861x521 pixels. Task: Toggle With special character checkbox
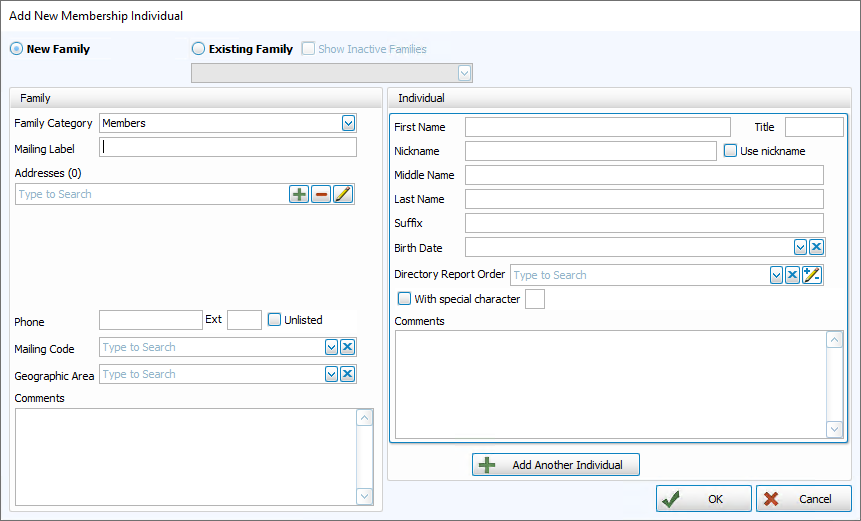point(405,299)
